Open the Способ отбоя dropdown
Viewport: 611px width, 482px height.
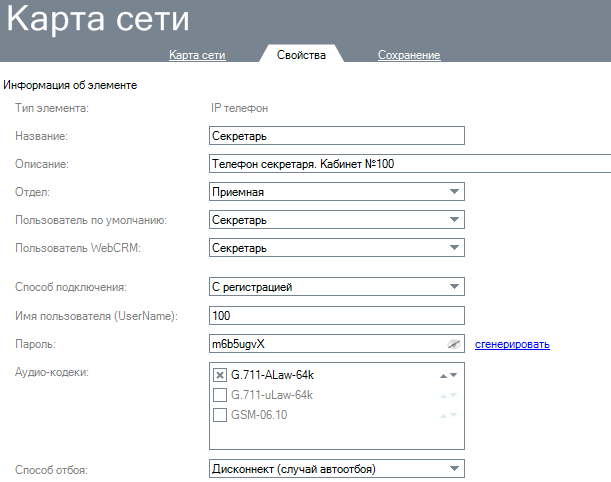tap(337, 469)
